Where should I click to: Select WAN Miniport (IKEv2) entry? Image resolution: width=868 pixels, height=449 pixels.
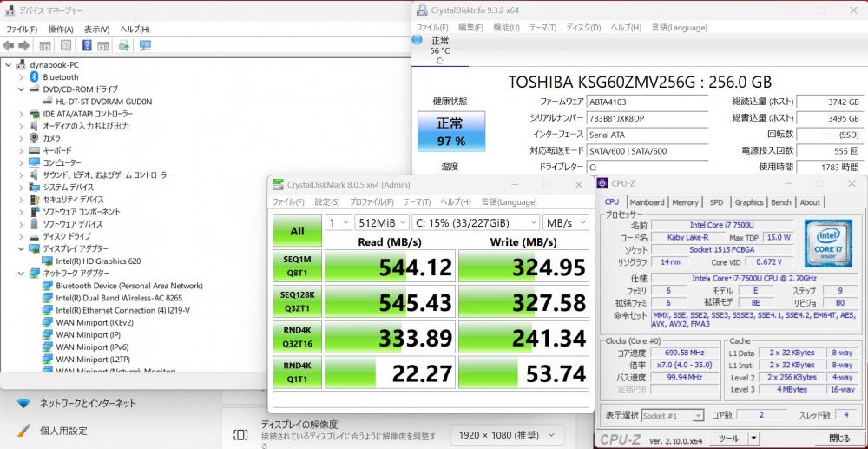click(95, 322)
